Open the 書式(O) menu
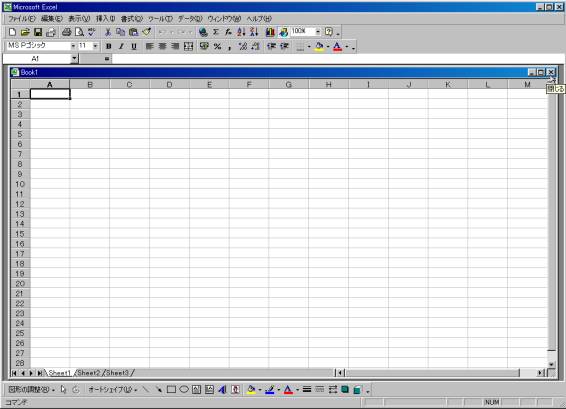This screenshot has width=566, height=409. pos(132,18)
